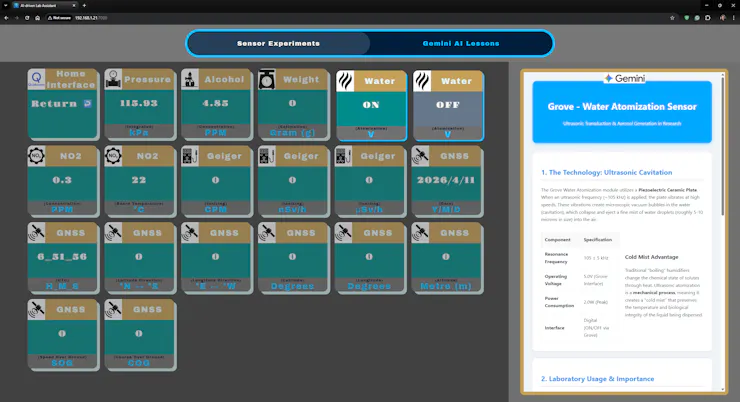740x402 pixels.
Task: Open browser tab search dropdown arrow
Action: pos(6,5)
